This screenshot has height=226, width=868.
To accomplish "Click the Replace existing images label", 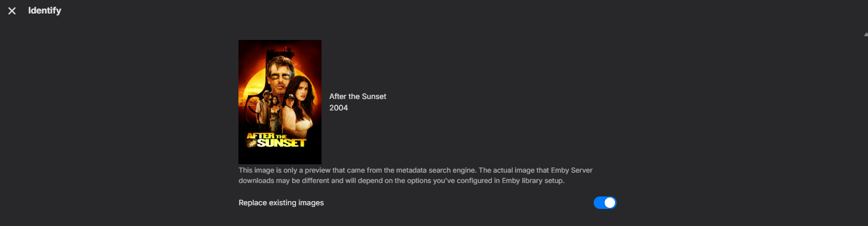I will click(x=281, y=203).
